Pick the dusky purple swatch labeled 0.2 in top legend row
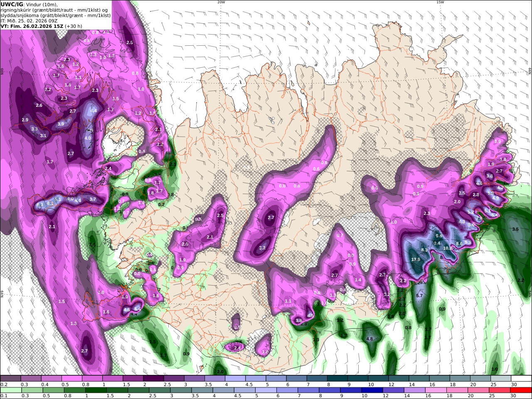This screenshot has height=399, width=532. 11,379
